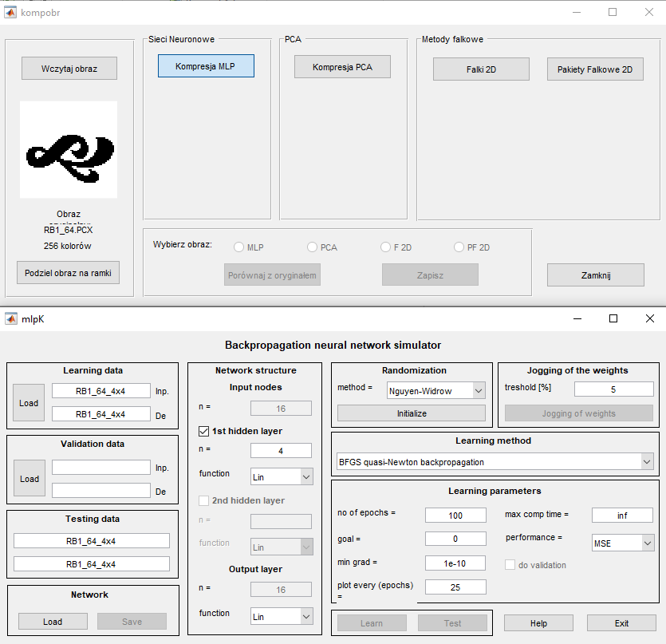Open the performance MSE dropdown
The image size is (666, 644).
coord(622,543)
